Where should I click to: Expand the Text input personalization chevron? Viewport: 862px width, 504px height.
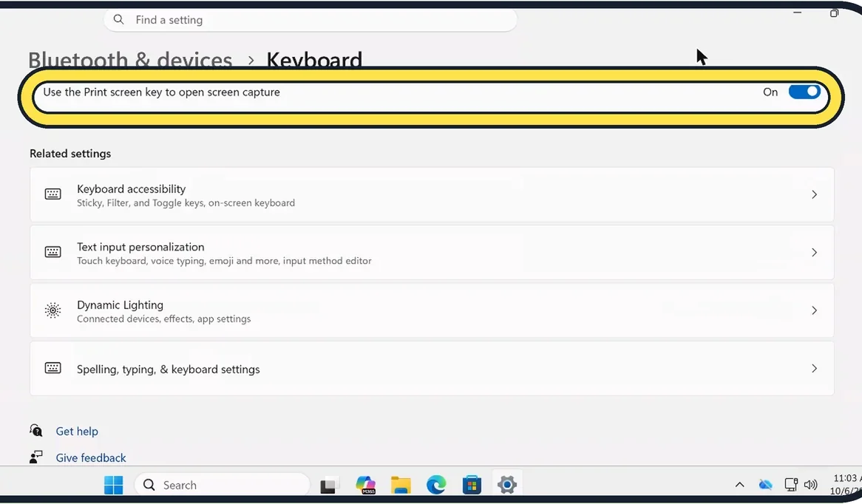click(x=814, y=253)
